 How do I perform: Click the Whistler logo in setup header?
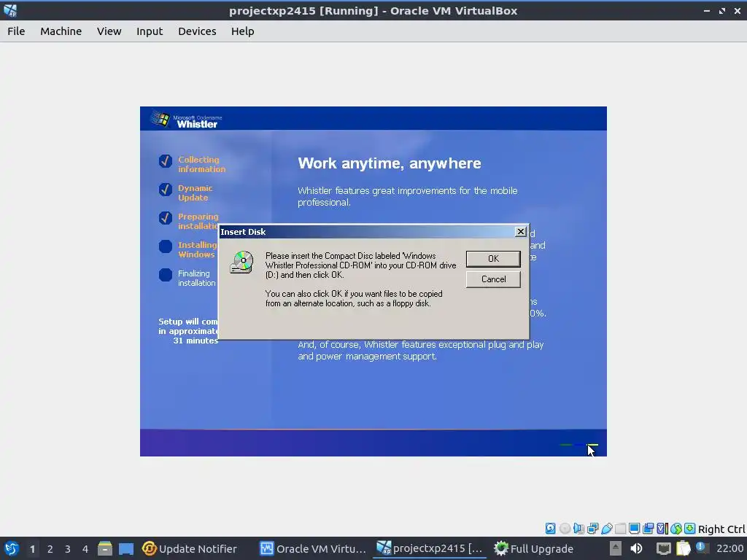pyautogui.click(x=185, y=120)
